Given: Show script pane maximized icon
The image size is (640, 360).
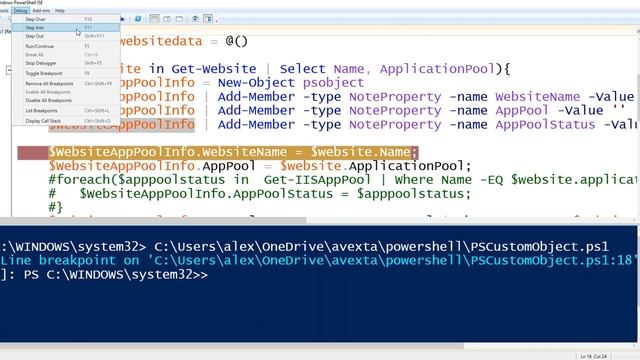Looking at the screenshot, I should pyautogui.click(x=179, y=19).
